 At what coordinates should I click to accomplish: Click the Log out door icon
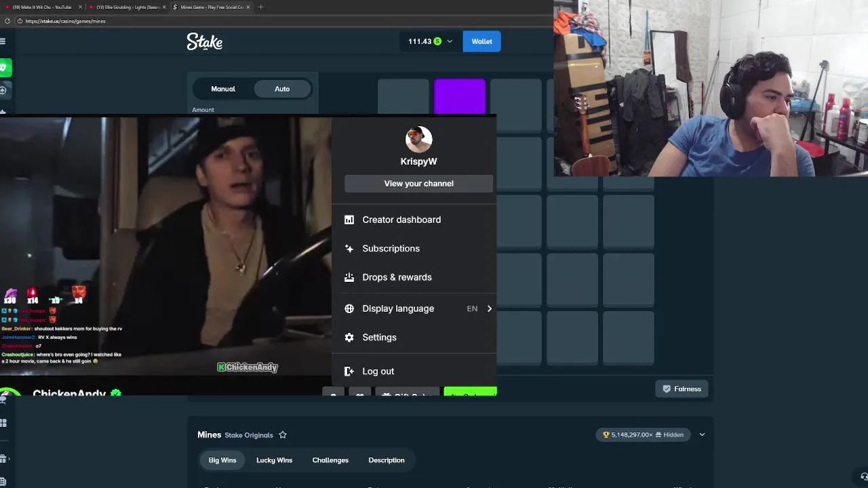[x=349, y=371]
